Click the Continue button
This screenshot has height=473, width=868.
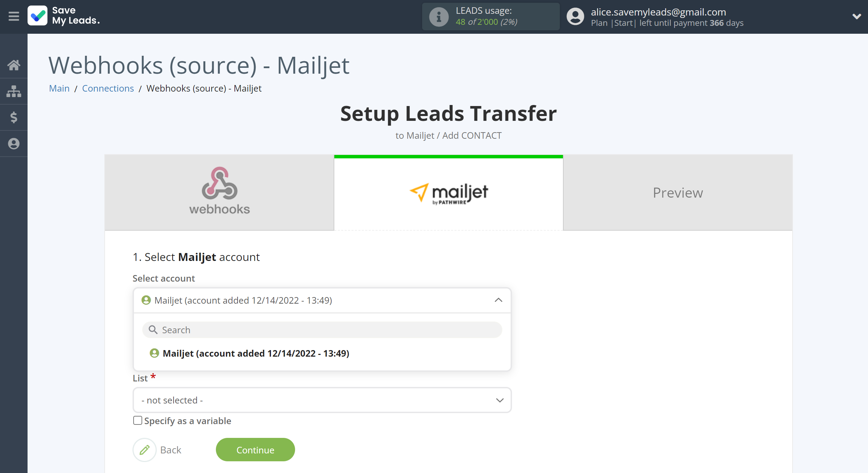[255, 450]
